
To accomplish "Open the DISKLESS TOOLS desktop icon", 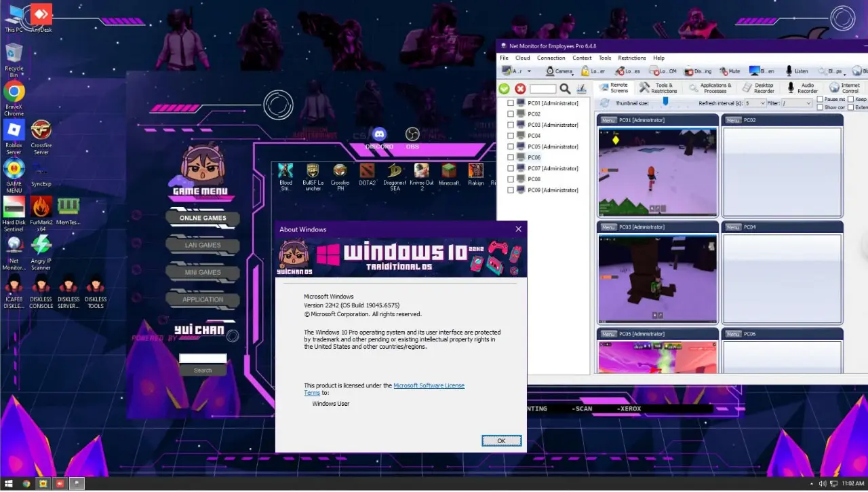I will tap(96, 292).
